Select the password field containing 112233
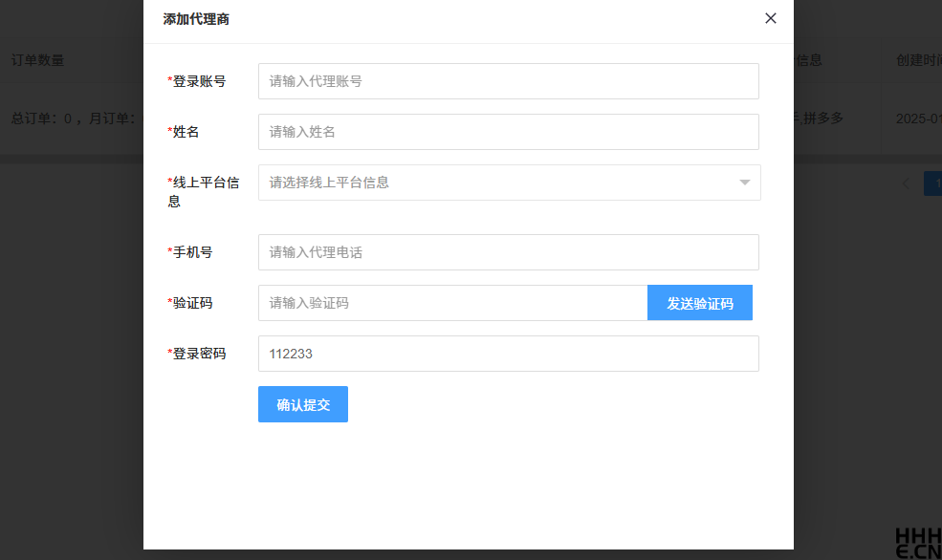Viewport: 942px width, 560px height. 508,354
